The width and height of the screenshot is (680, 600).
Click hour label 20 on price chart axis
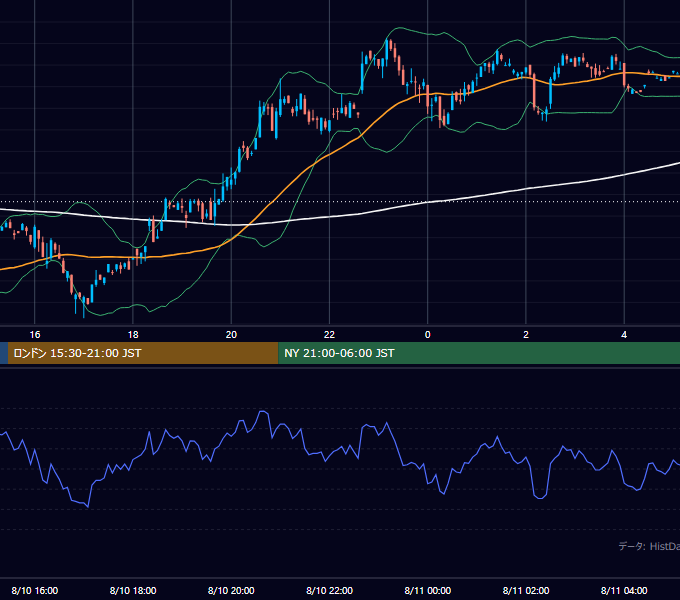click(x=231, y=335)
